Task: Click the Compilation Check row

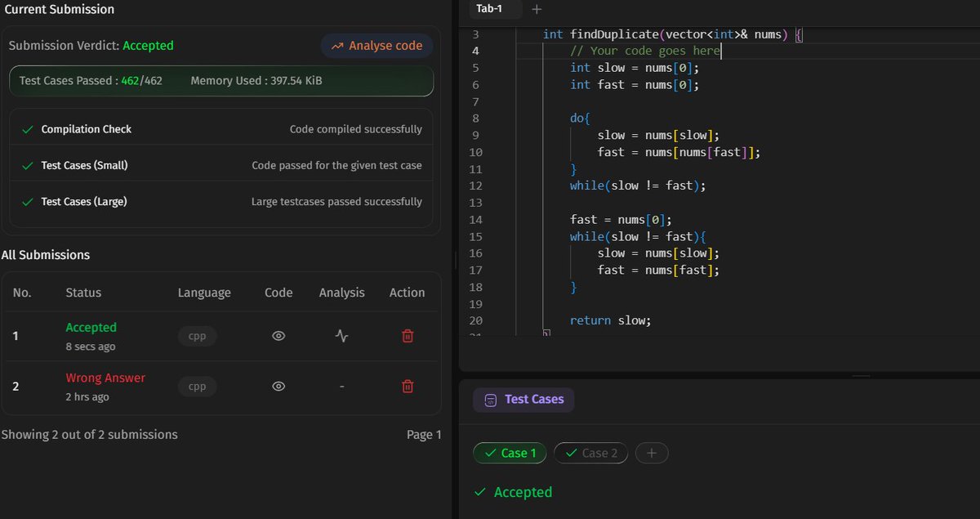Action: [221, 129]
